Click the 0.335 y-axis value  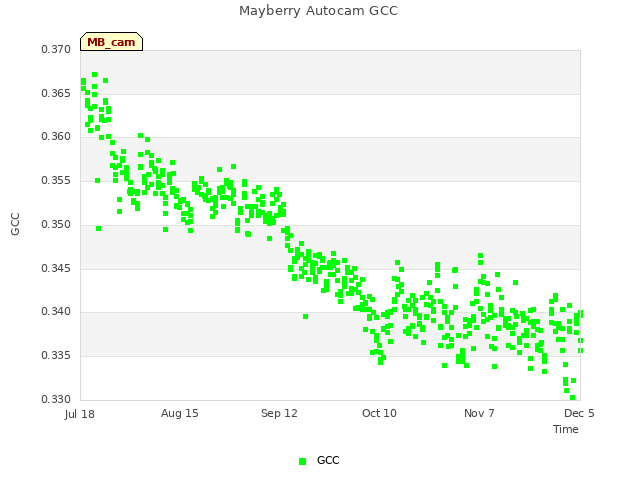(x=56, y=356)
